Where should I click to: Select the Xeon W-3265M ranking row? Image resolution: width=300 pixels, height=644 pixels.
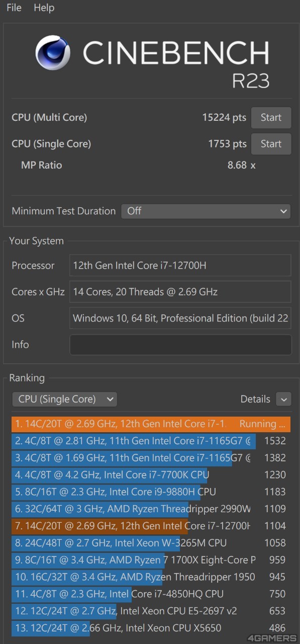[151, 543]
